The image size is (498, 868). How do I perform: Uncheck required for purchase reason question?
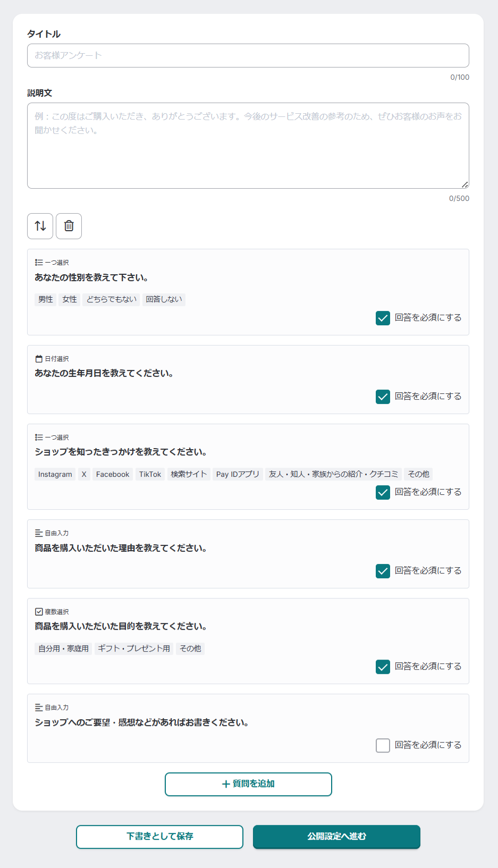pos(383,571)
